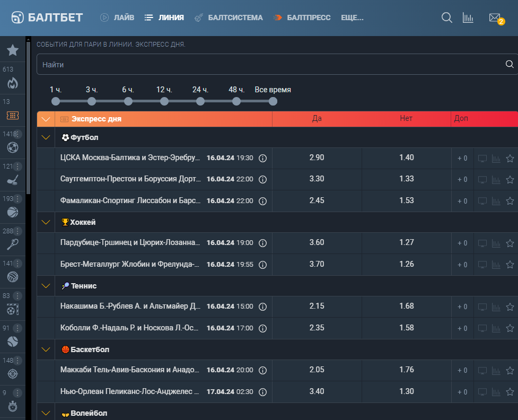Open the search magnifier in the header
The image size is (518, 420).
(x=446, y=17)
